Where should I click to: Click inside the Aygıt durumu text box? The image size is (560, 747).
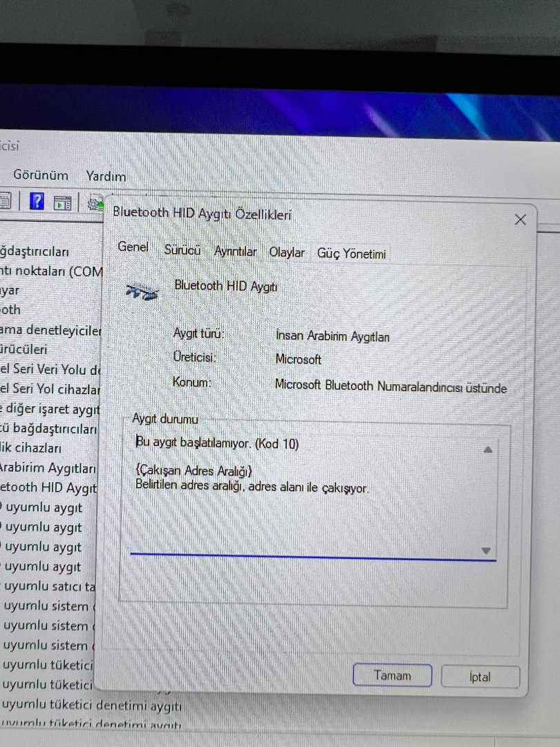313,497
